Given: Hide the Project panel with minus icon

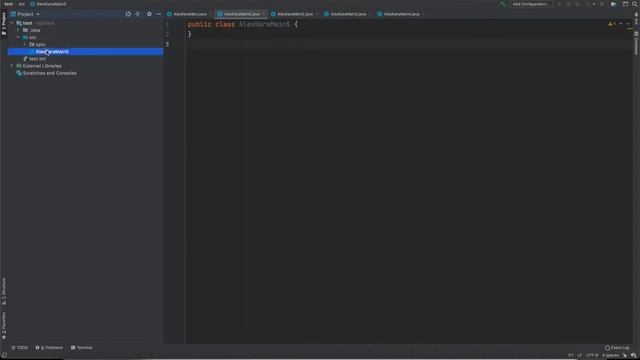Looking at the screenshot, I should (x=158, y=14).
